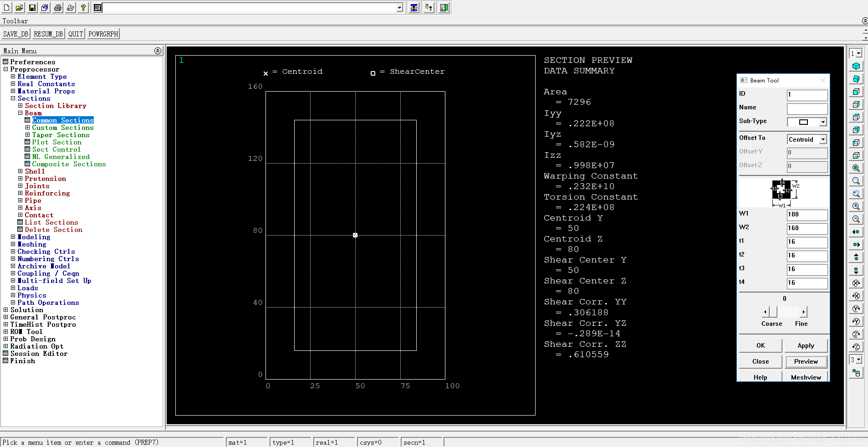The width and height of the screenshot is (868, 447).
Task: Click the POWRGRPH toolbar button
Action: tap(103, 34)
